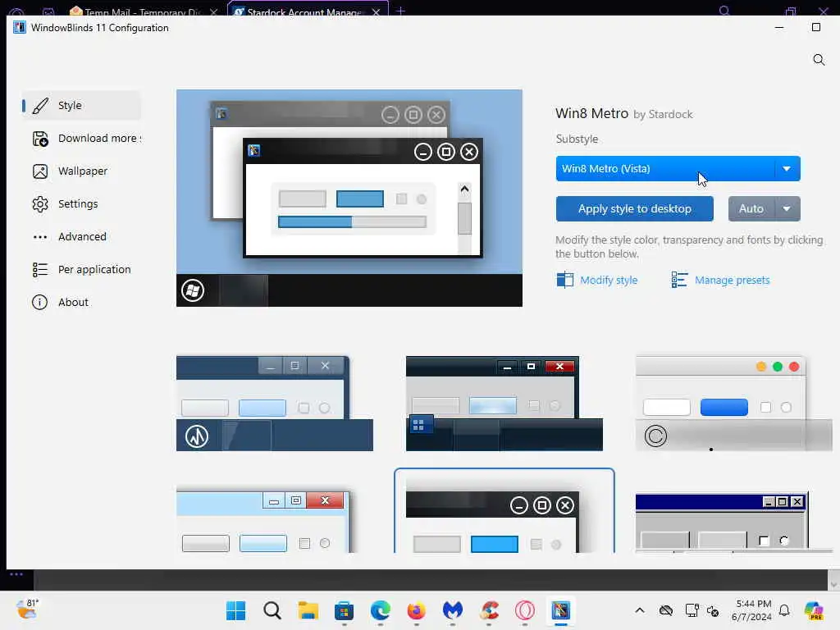This screenshot has height=630, width=840.
Task: Open Opera browser from taskbar
Action: coord(525,610)
